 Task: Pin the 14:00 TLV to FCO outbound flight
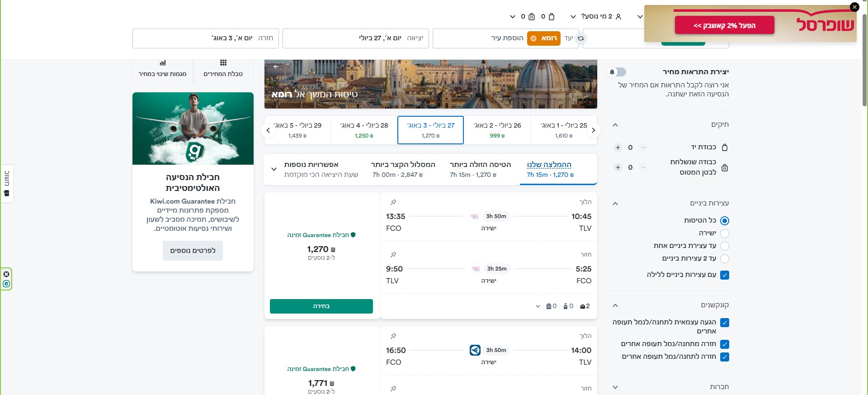[x=393, y=336]
